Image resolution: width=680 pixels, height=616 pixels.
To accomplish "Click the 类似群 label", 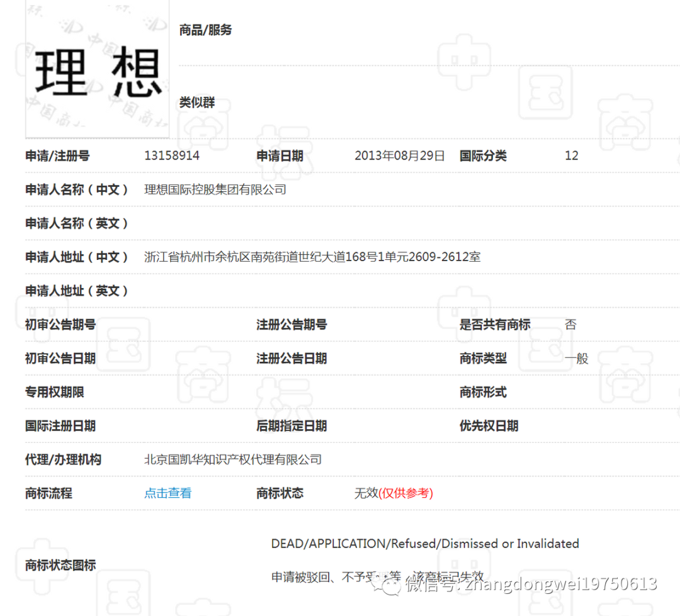I will 197,103.
